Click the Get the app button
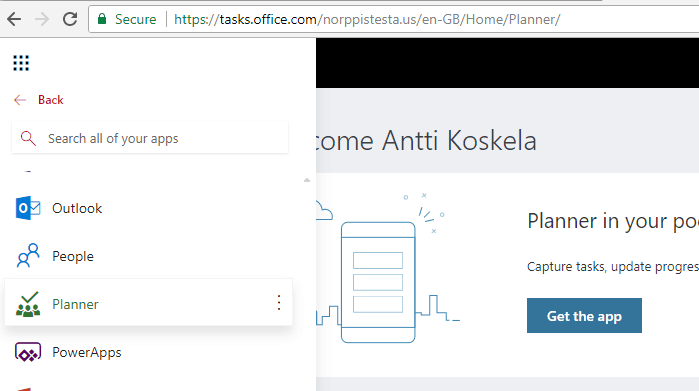The height and width of the screenshot is (391, 699). (x=584, y=316)
